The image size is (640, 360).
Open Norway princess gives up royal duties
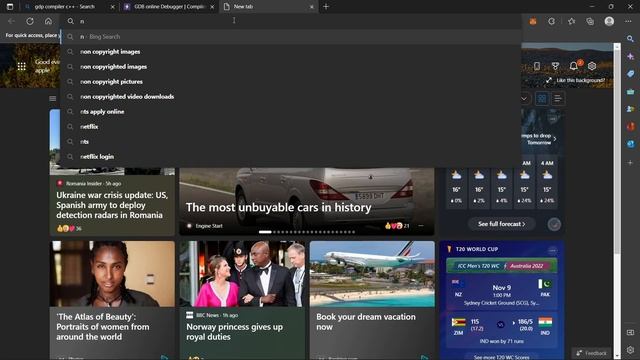point(234,332)
